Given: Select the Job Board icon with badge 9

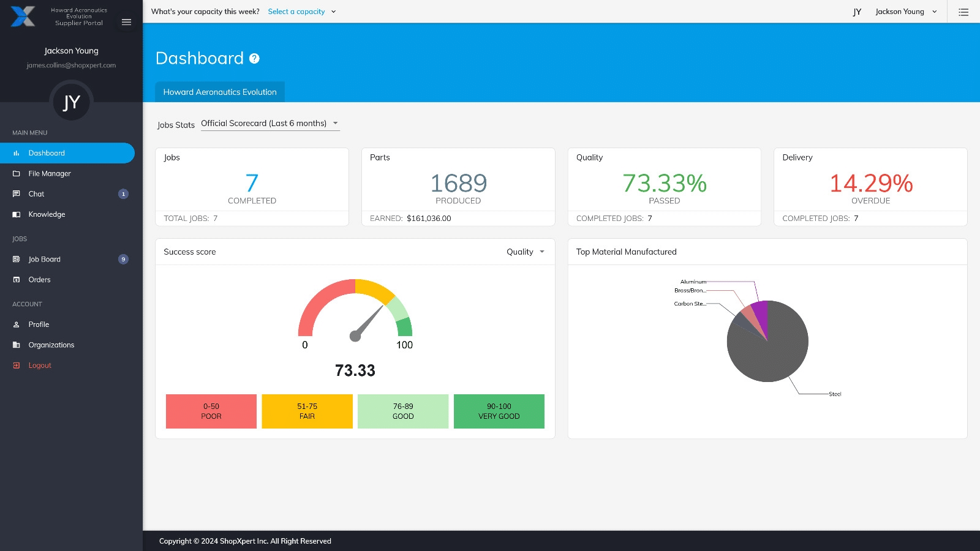Looking at the screenshot, I should tap(16, 259).
